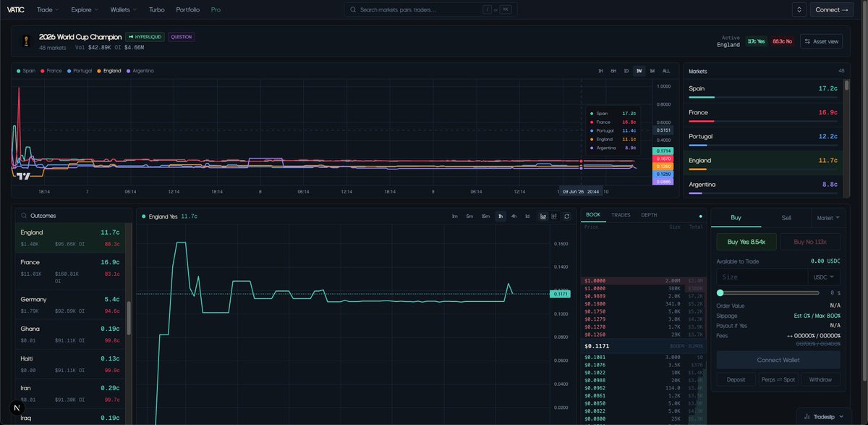This screenshot has width=868, height=425.
Task: Switch to the TRADES tab
Action: point(621,215)
